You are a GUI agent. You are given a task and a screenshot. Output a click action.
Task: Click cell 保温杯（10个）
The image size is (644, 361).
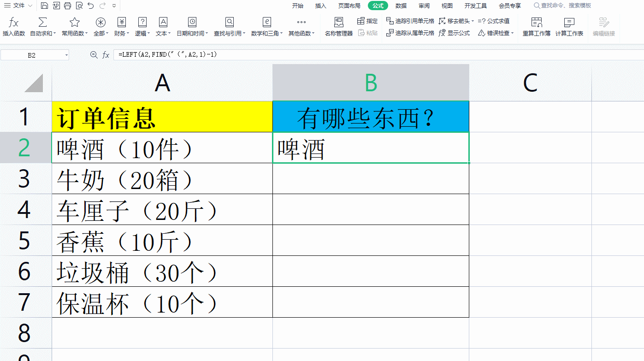pos(162,302)
